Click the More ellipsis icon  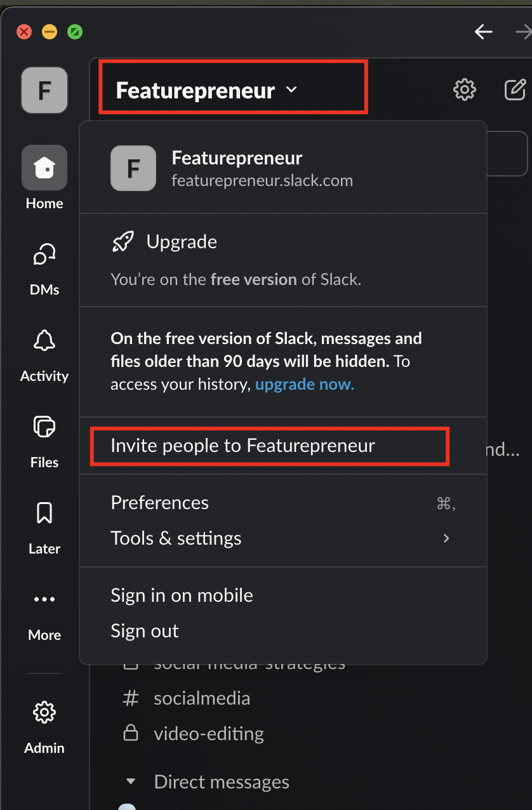coord(44,599)
